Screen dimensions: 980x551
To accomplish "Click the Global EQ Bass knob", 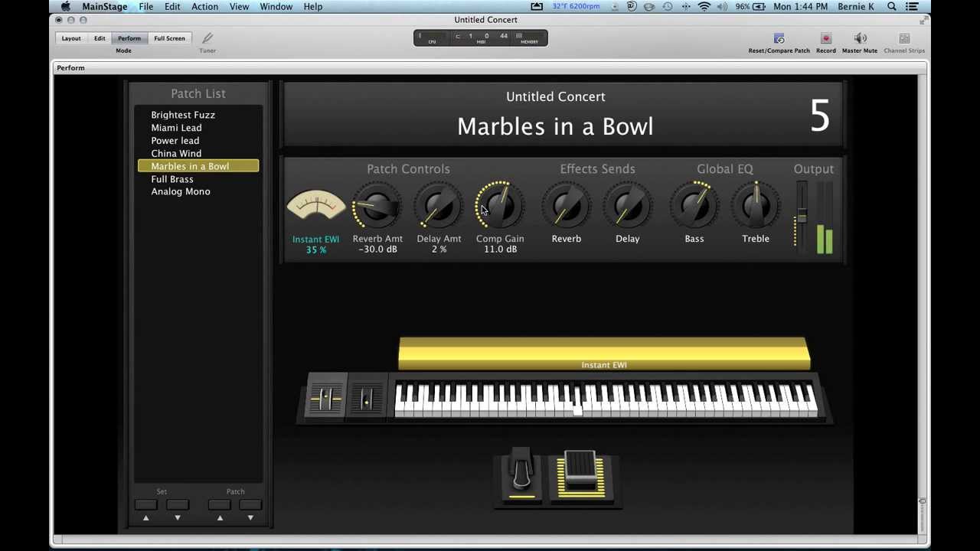I will 694,207.
